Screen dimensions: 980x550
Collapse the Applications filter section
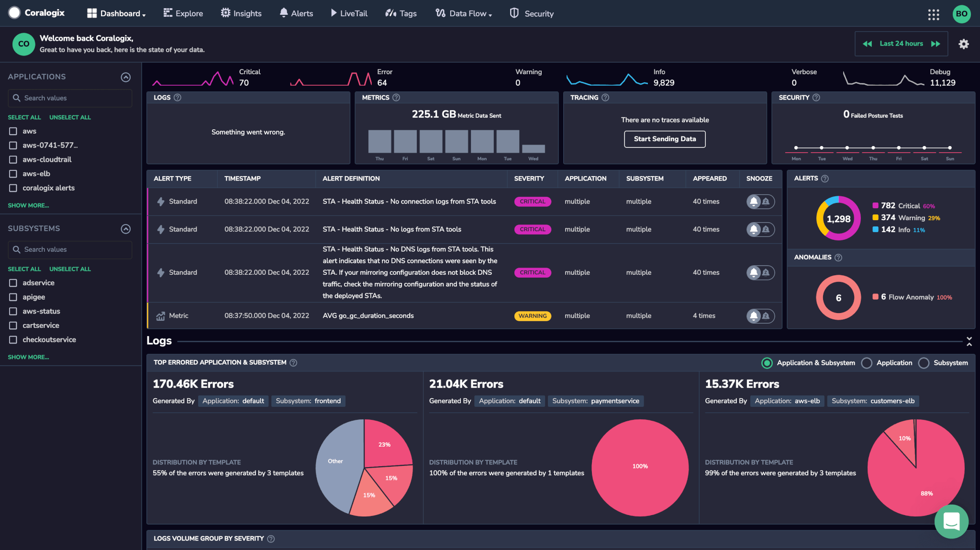tap(126, 77)
